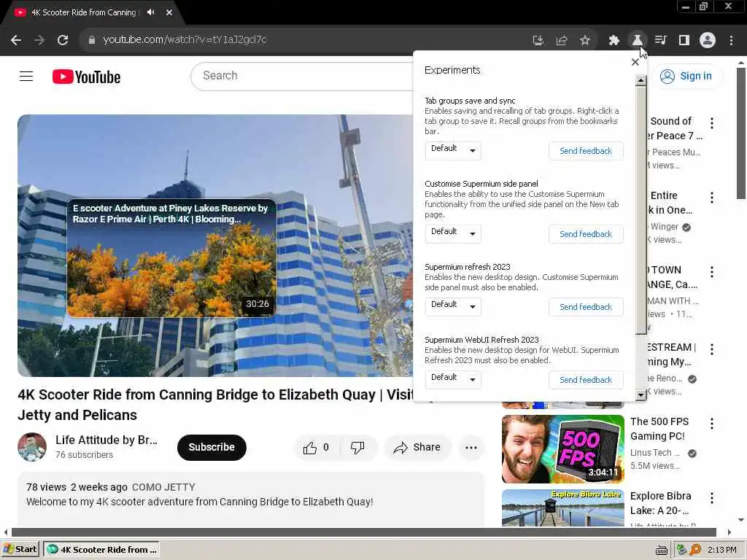Subscribe to Life Attitude channel

pyautogui.click(x=212, y=447)
